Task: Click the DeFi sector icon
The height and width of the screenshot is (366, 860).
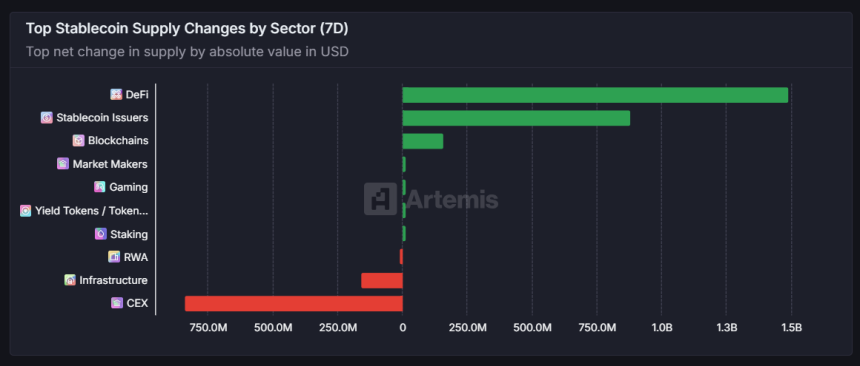Action: click(116, 94)
